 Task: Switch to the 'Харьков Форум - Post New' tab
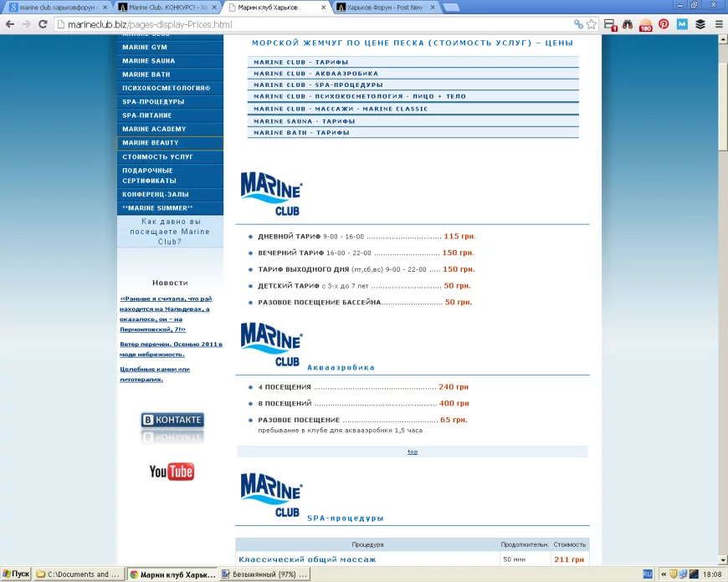386,8
